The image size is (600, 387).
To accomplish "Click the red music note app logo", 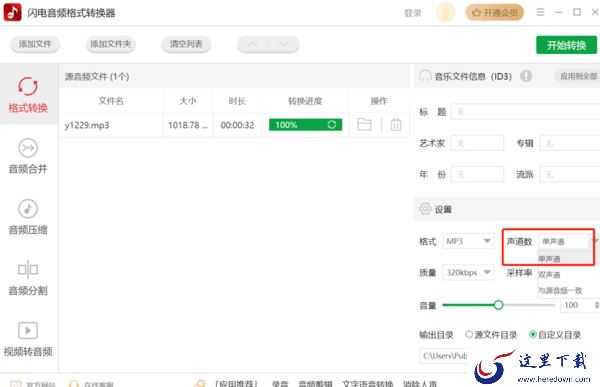I will click(x=12, y=12).
